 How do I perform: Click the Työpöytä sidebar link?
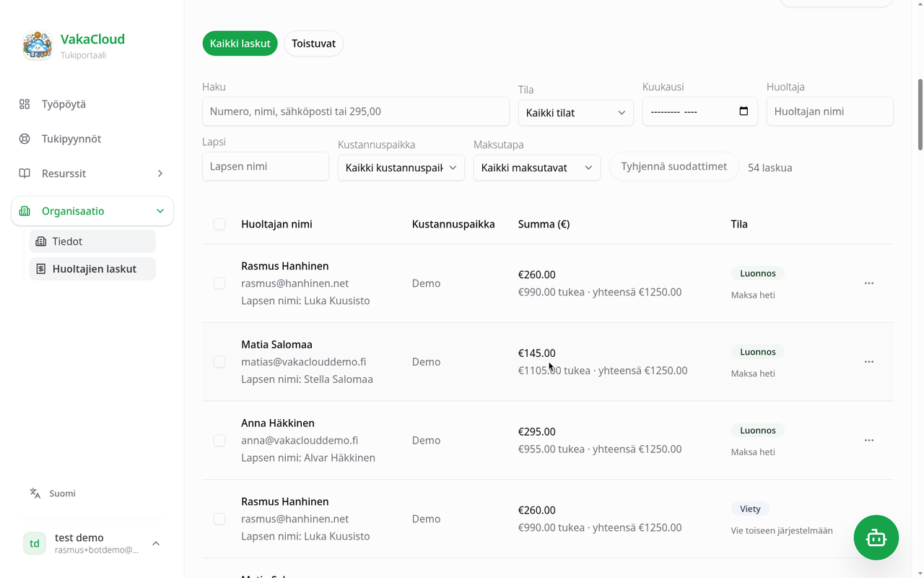(x=92, y=104)
